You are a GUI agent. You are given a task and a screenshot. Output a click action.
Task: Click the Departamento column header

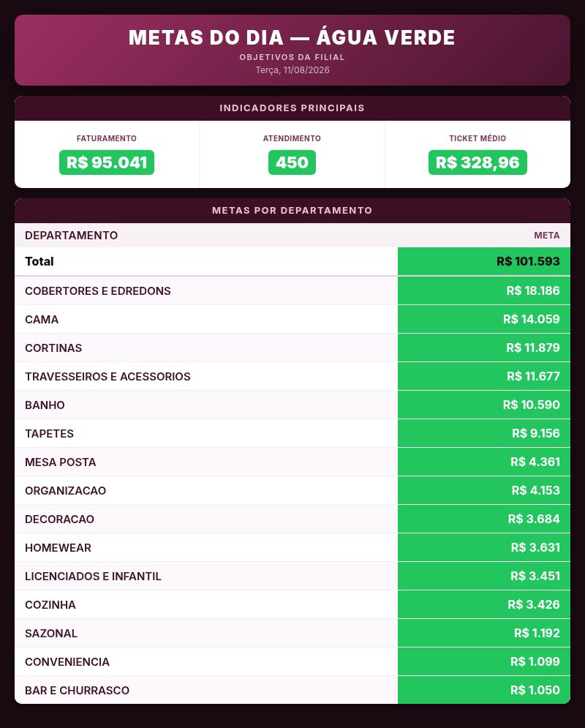point(72,236)
